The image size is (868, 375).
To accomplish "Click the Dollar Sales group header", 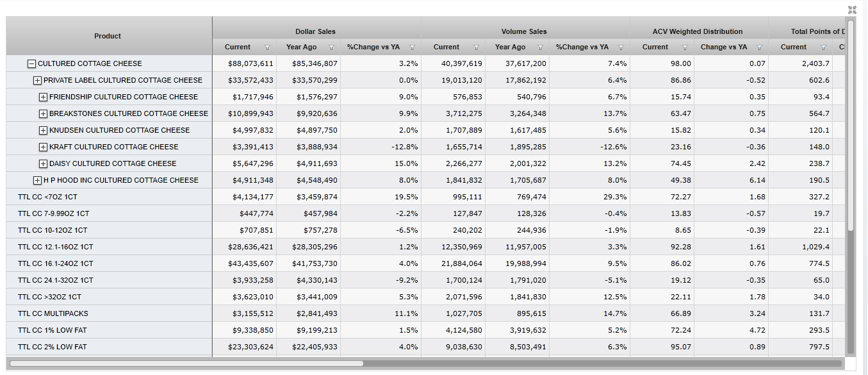I will coord(315,31).
